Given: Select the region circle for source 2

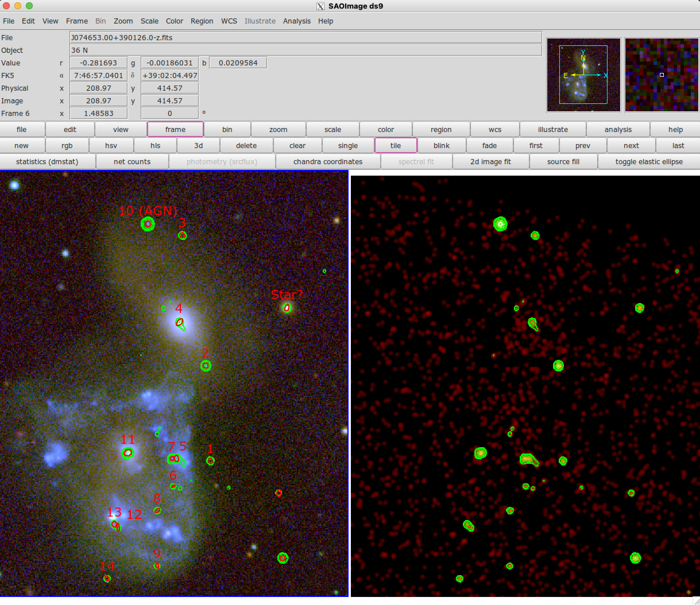Looking at the screenshot, I should pos(206,366).
